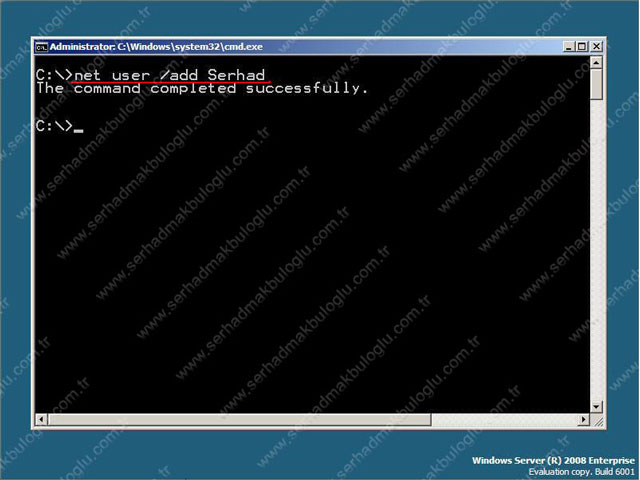This screenshot has height=480, width=640.
Task: Click the empty C:\> prompt line
Action: [x=59, y=126]
